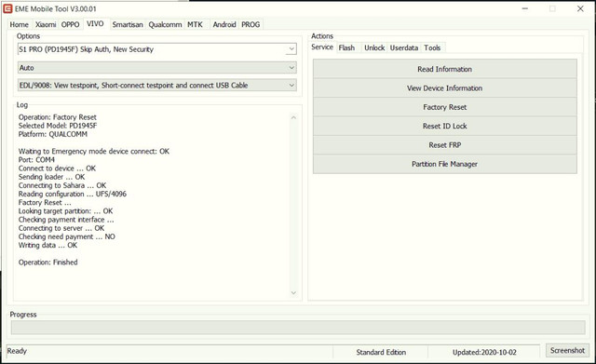Close the EME Mobile Tool window
The width and height of the screenshot is (596, 364).
(x=580, y=8)
